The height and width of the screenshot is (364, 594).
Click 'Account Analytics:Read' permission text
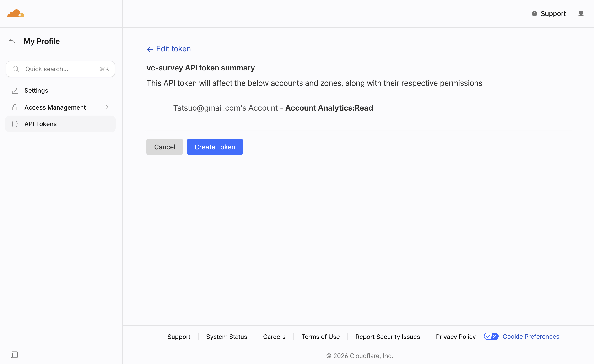pyautogui.click(x=329, y=108)
